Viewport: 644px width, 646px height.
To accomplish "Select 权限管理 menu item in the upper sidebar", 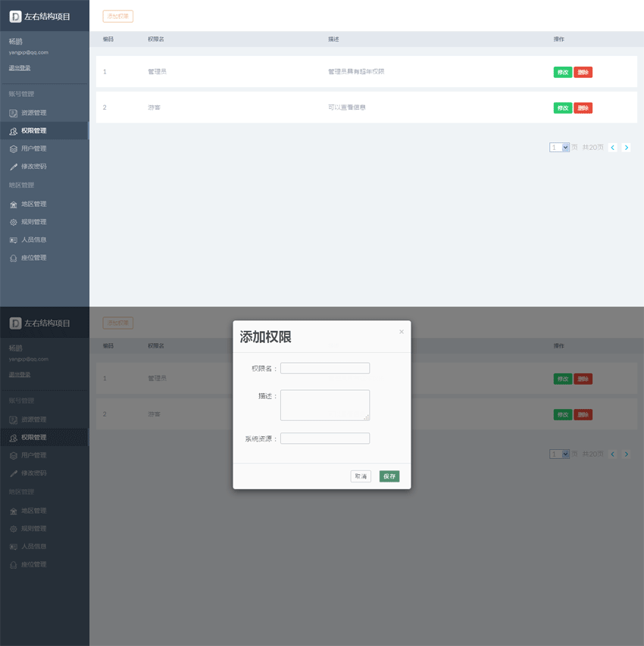I will point(33,131).
